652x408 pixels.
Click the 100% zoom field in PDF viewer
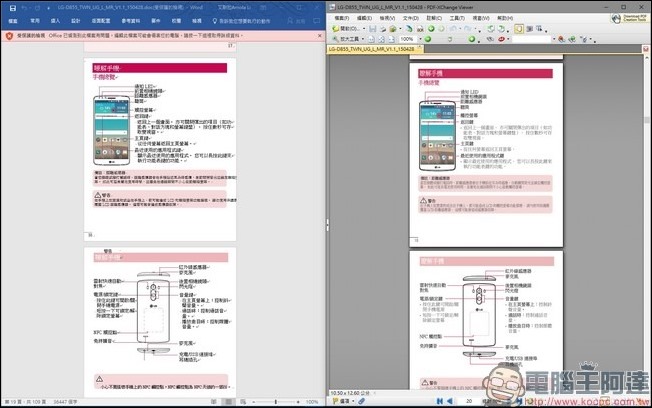pos(407,39)
